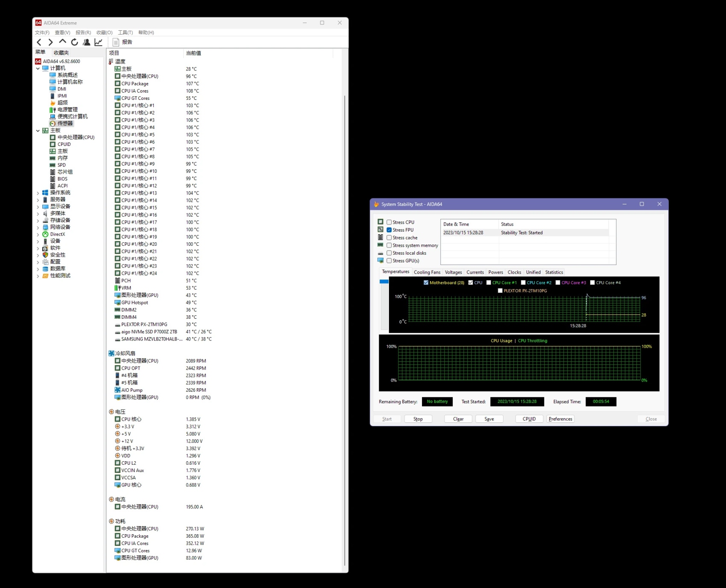Uncheck the Stress FPU checkbox
Image resolution: width=726 pixels, height=588 pixels.
tap(389, 230)
